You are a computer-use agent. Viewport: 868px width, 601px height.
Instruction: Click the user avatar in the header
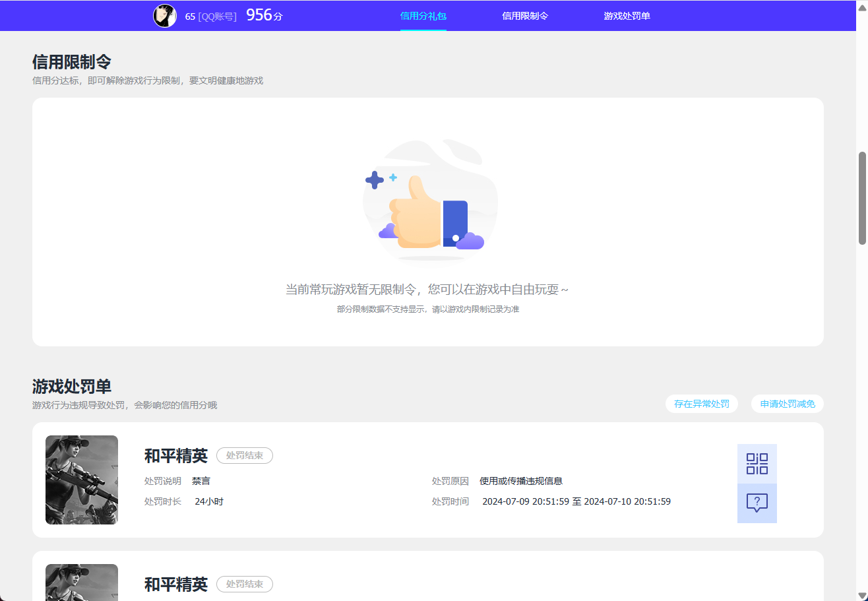tap(165, 16)
